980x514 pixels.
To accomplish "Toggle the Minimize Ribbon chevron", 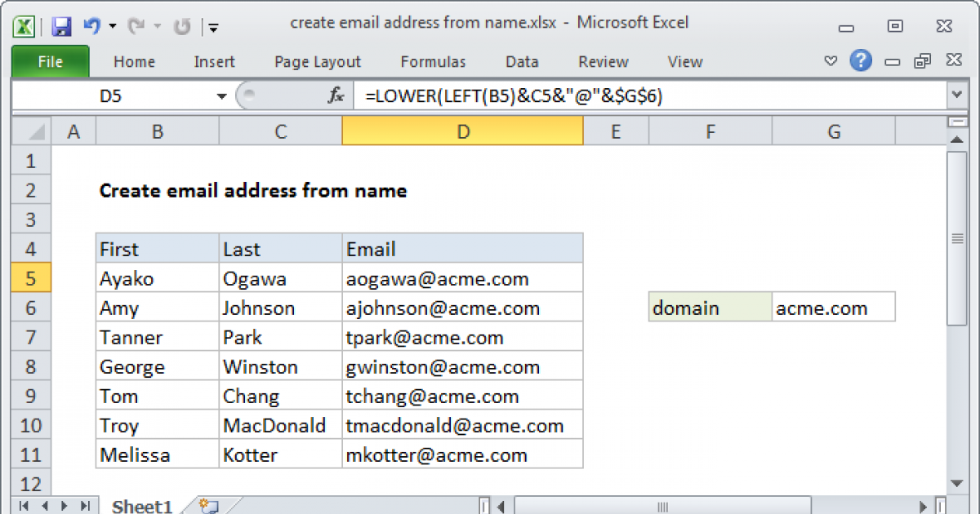I will (x=831, y=60).
